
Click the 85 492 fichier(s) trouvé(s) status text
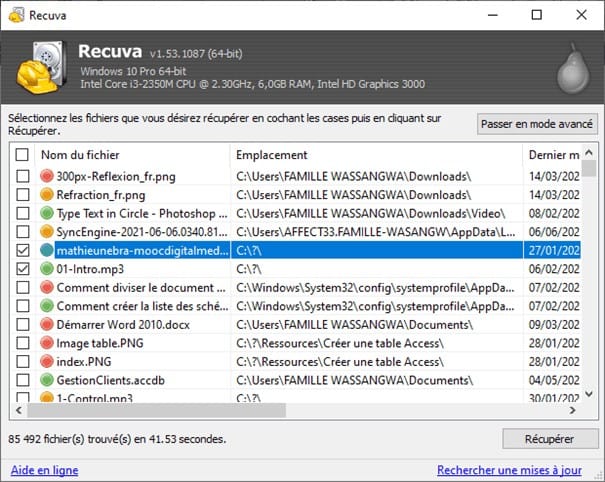click(117, 439)
